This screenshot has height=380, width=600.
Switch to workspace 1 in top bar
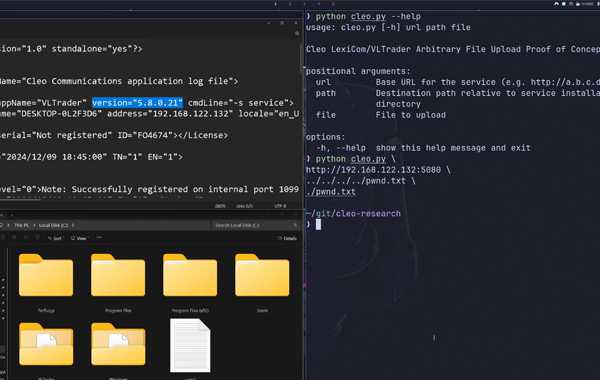pos(276,4)
